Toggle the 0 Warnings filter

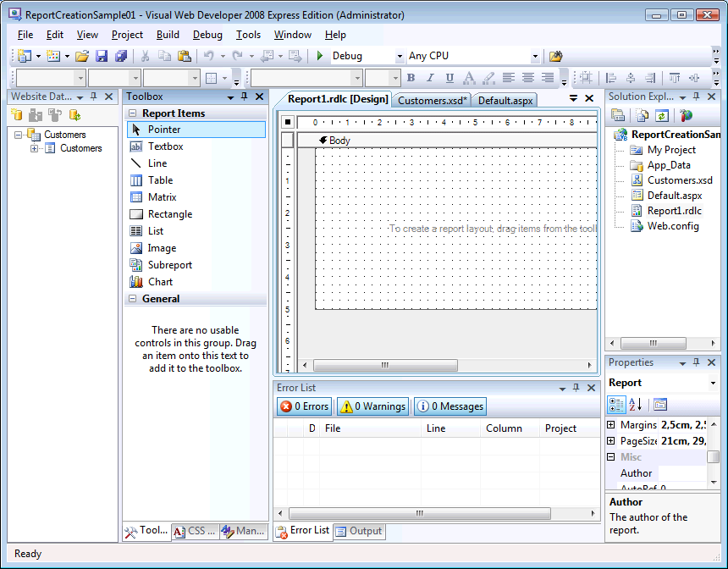(372, 406)
